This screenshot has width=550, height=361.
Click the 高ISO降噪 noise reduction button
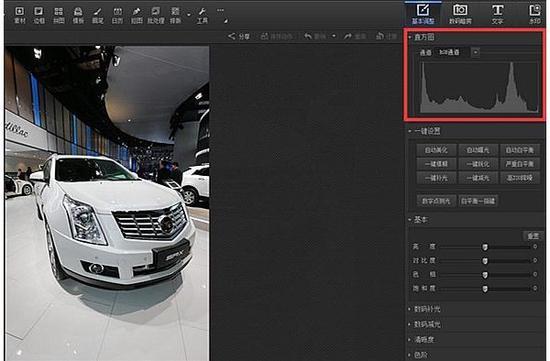click(519, 178)
